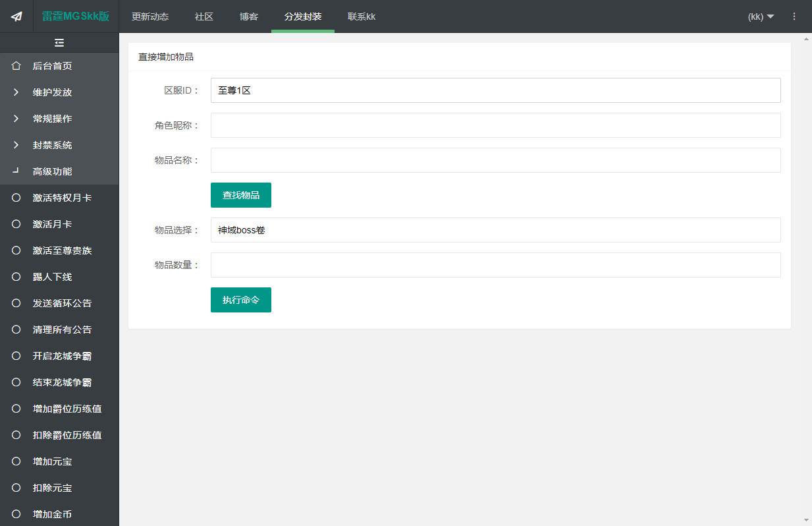Click the circle icon next to 激活特权月卡
The image size is (812, 526).
tap(16, 198)
